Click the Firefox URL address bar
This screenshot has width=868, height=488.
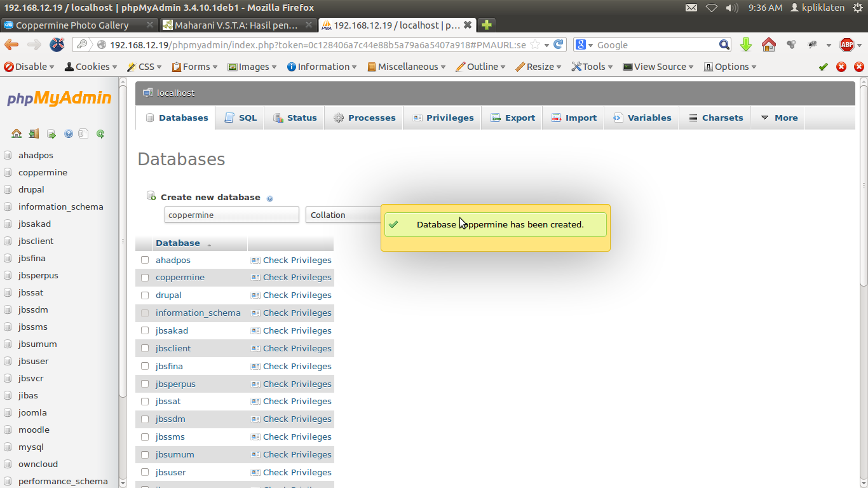click(318, 44)
